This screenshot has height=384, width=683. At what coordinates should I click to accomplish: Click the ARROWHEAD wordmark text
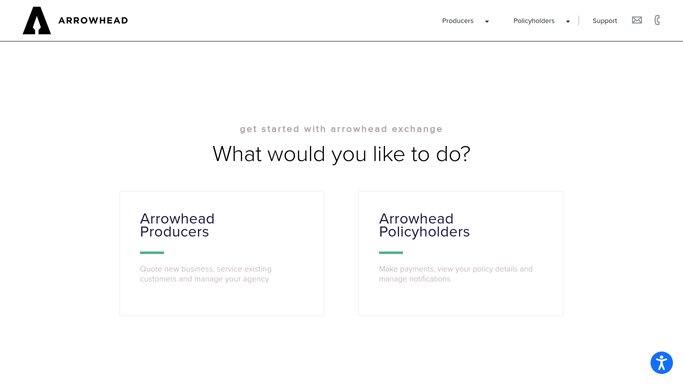coord(93,20)
